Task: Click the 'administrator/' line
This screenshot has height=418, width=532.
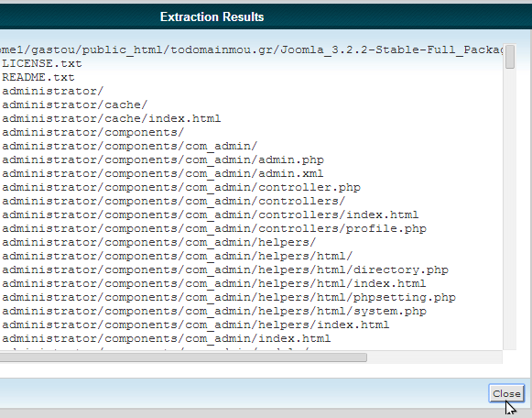Action: click(x=52, y=91)
